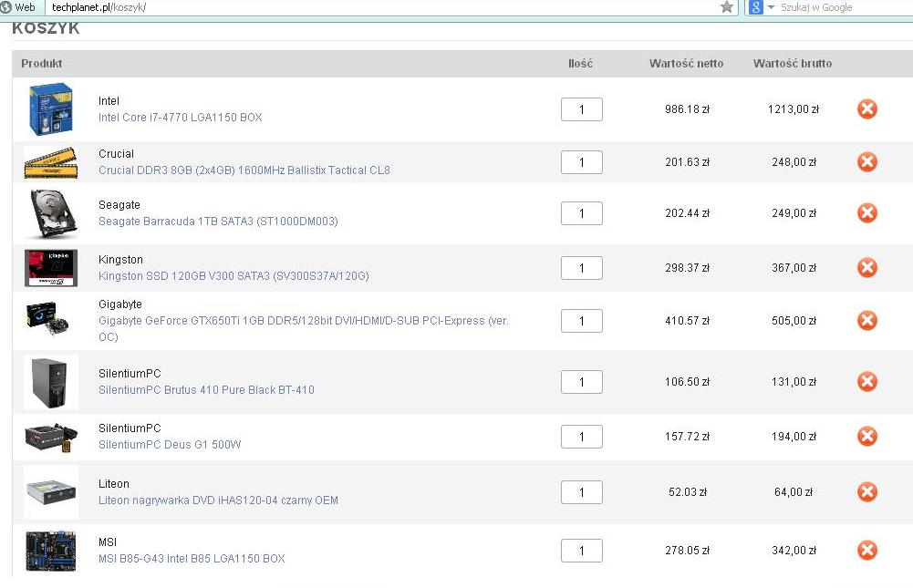Viewport: 913px width, 588px height.
Task: Edit quantity field for Seagate Barracuda
Action: pyautogui.click(x=582, y=213)
